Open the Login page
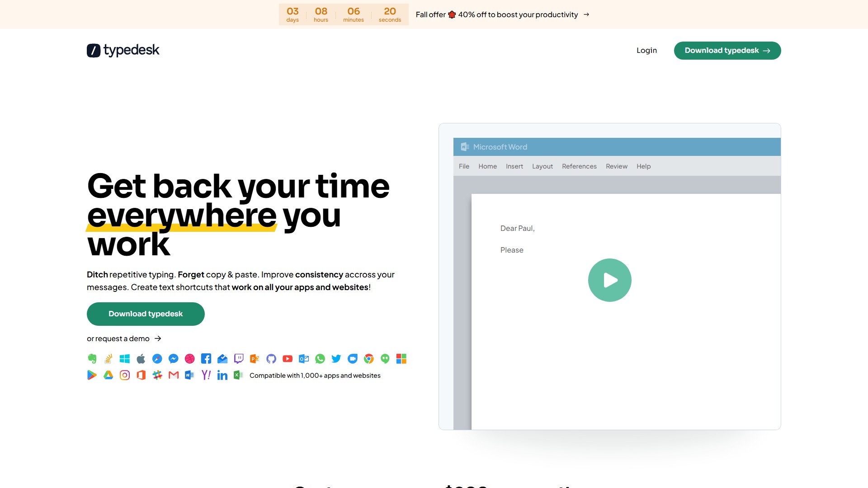Screen dimensions: 868x488 tap(646, 50)
